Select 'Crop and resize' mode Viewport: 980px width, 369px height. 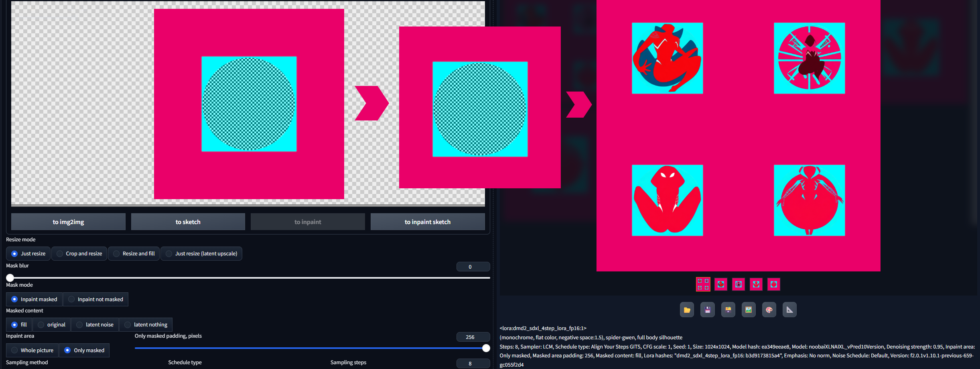79,253
